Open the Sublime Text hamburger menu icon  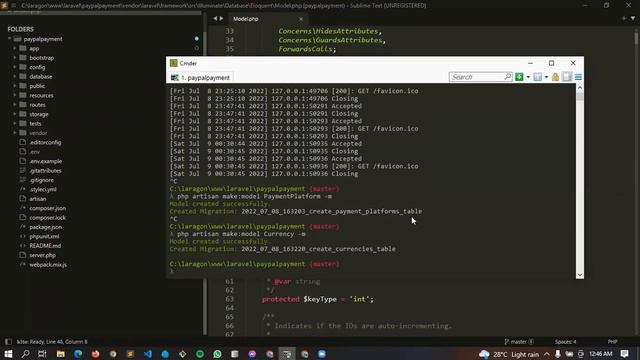point(13,5)
